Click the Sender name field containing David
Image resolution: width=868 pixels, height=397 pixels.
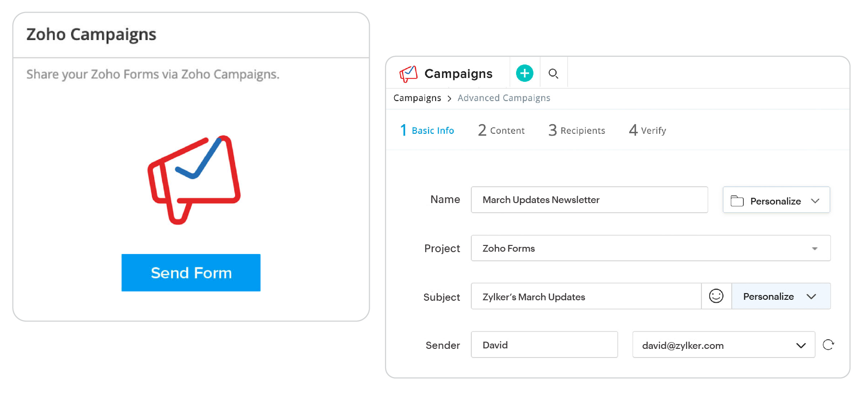coord(544,345)
